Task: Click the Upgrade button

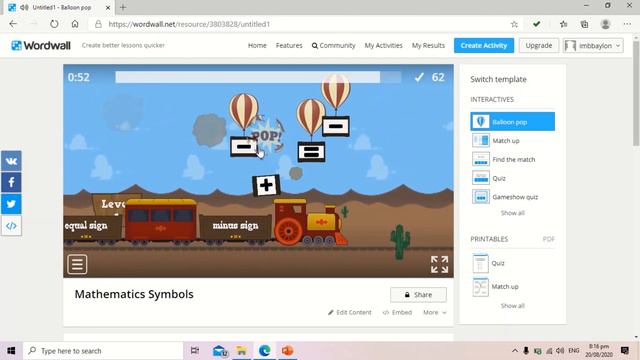Action: [538, 45]
